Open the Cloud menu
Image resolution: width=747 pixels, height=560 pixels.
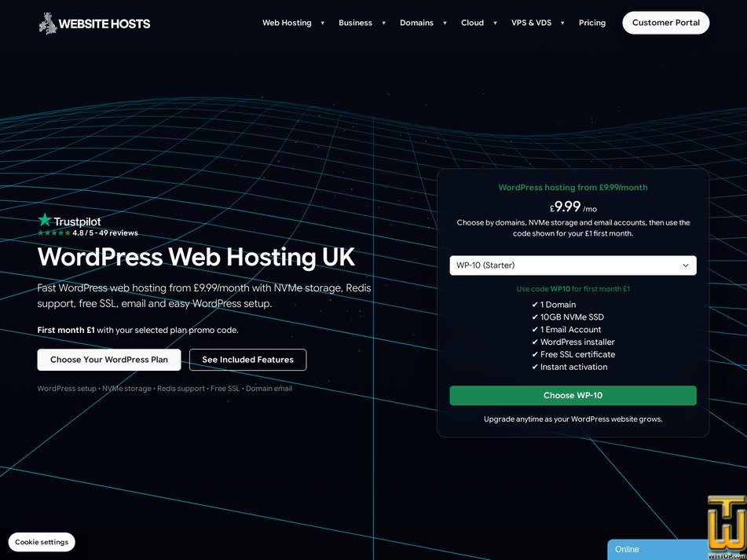click(472, 23)
